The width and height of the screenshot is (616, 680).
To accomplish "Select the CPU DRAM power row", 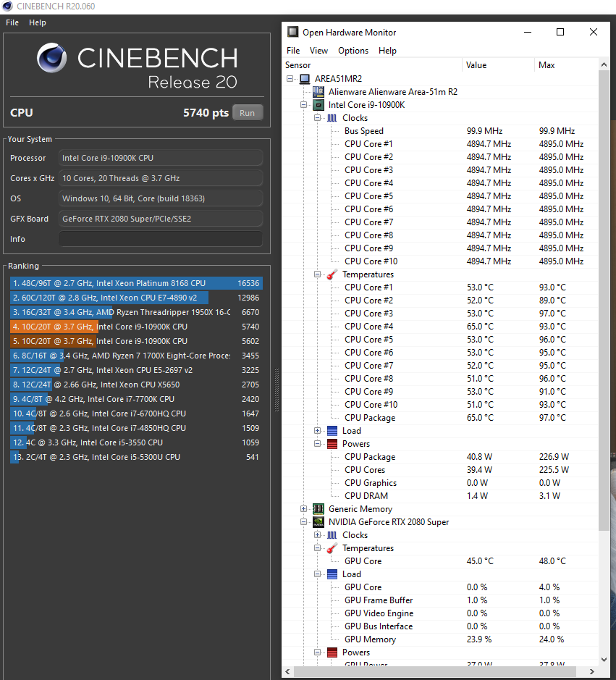I will [x=440, y=495].
